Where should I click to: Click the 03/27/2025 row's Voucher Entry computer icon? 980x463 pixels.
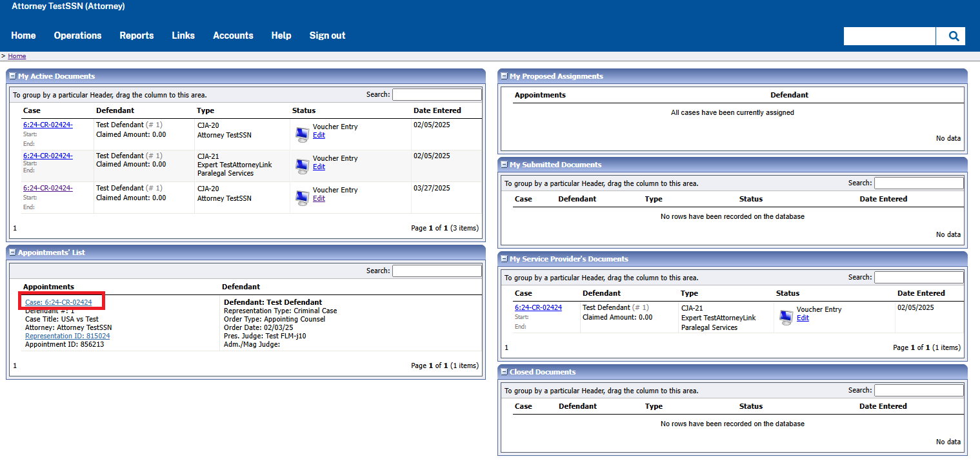click(x=302, y=198)
